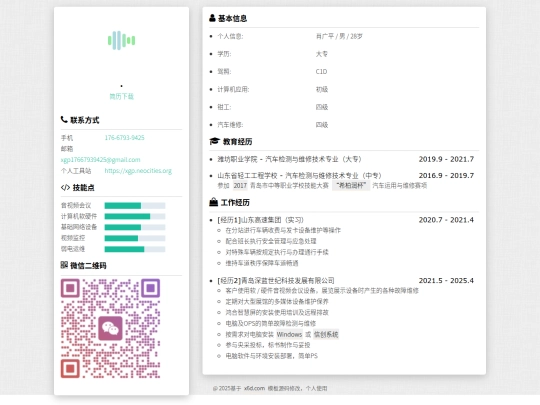Click the sound-wave avatar logo

[121, 40]
